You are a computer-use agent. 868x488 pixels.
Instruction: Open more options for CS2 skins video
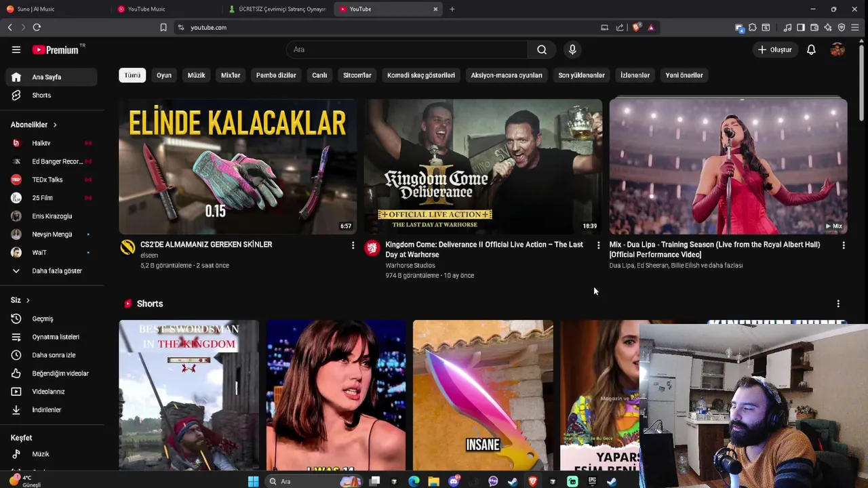pos(353,245)
